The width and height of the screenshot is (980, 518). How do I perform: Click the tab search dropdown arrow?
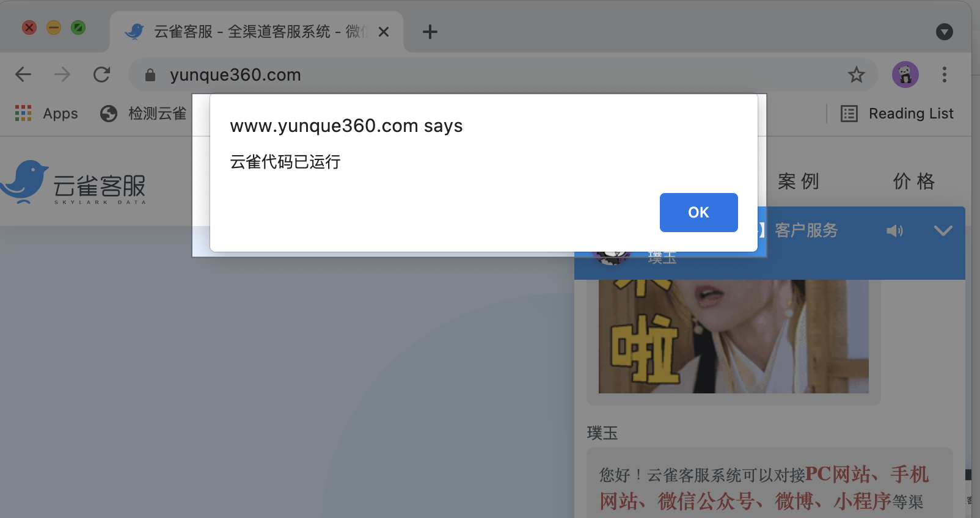[944, 32]
